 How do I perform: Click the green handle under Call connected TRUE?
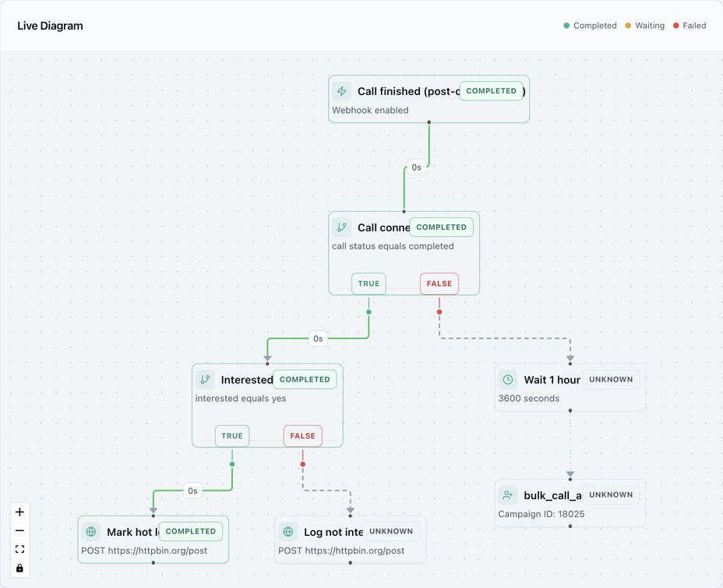tap(369, 312)
